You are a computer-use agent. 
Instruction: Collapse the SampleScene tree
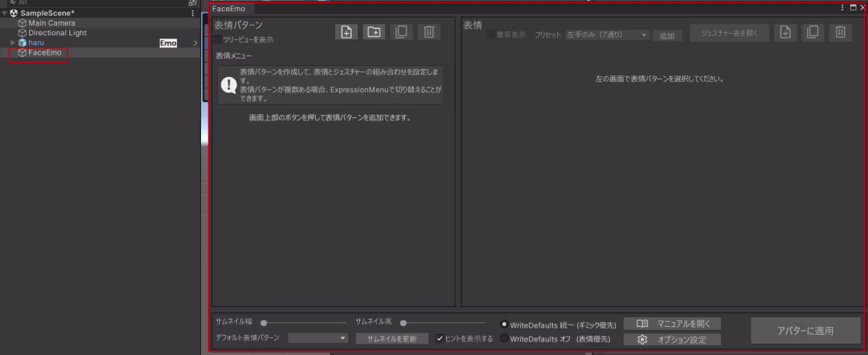(x=5, y=14)
